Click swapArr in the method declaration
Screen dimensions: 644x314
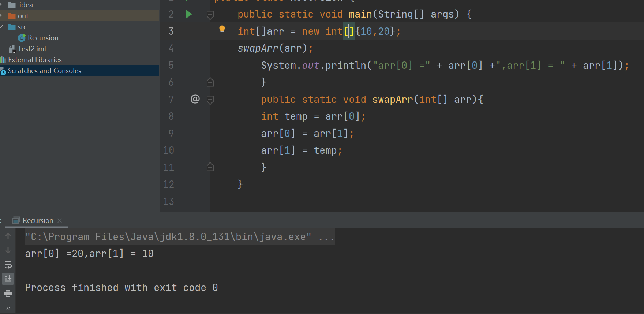click(393, 100)
